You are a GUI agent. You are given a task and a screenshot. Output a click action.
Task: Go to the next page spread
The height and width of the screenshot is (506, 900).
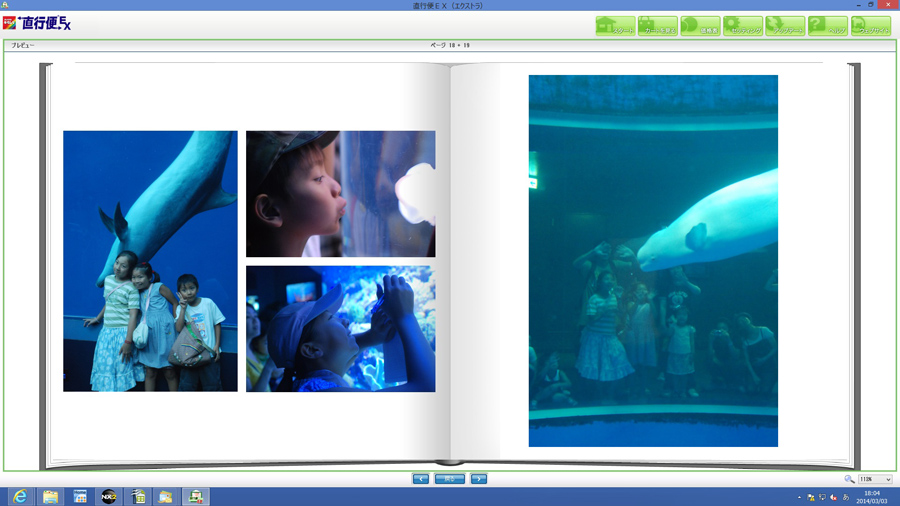[479, 479]
